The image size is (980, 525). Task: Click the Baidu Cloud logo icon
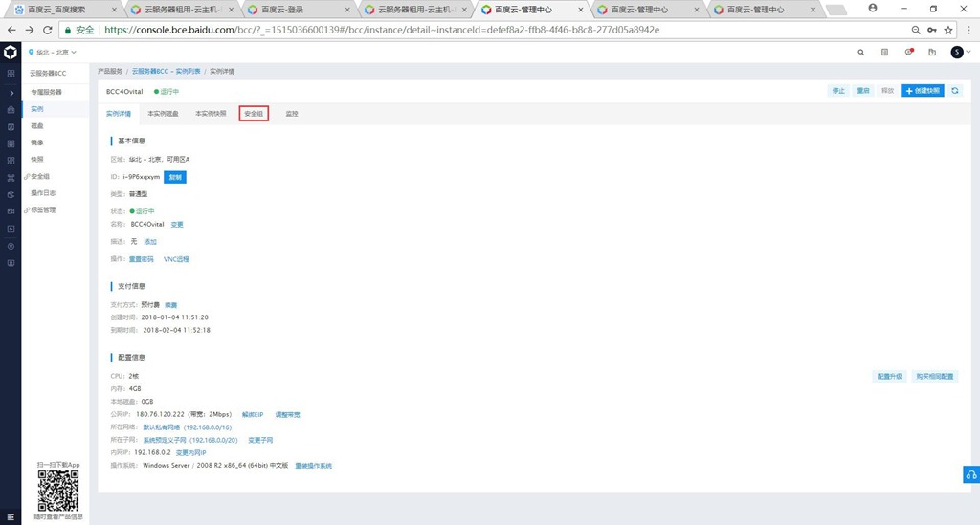(11, 52)
